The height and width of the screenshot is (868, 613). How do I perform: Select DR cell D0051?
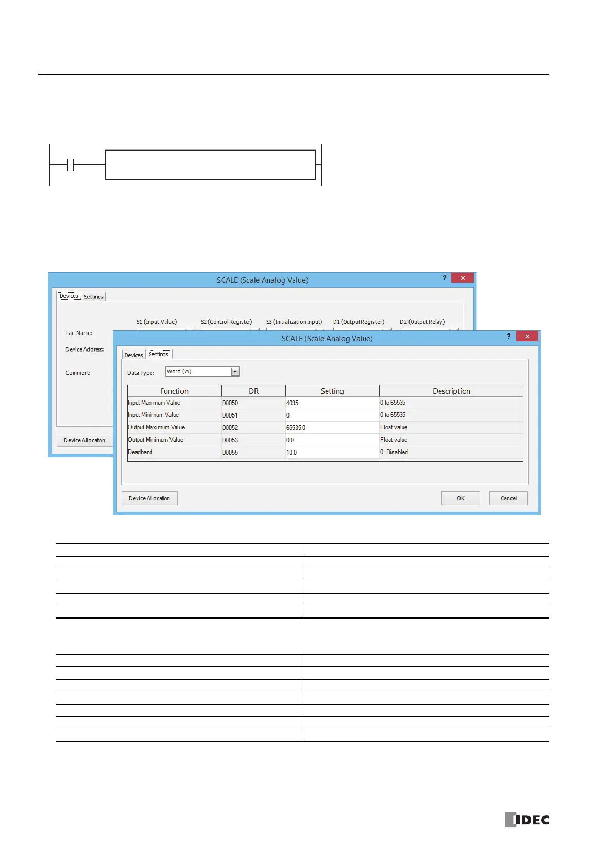point(253,415)
